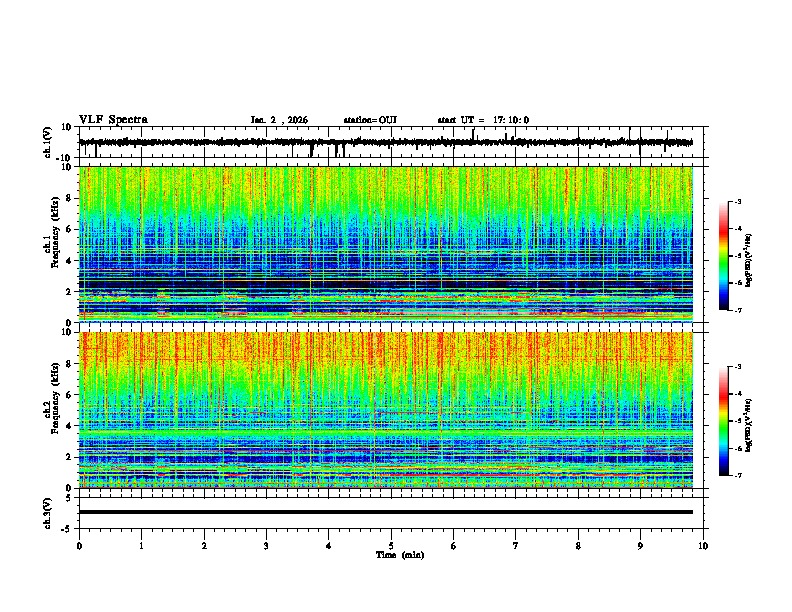
Task: Select the ch.2 "Frequency (kHz)" axis label
Action: [x=55, y=398]
